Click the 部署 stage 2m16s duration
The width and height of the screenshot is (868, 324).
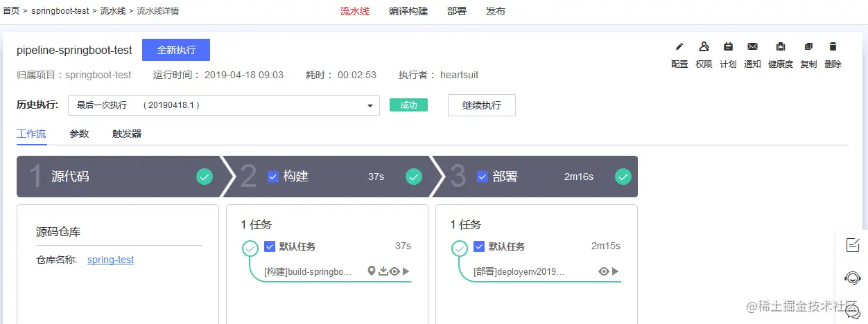click(x=579, y=177)
